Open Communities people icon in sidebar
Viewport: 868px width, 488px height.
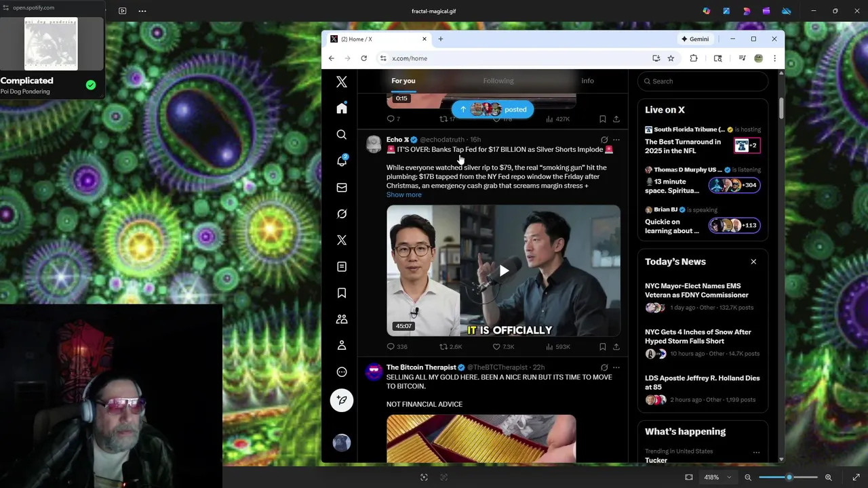tap(342, 319)
